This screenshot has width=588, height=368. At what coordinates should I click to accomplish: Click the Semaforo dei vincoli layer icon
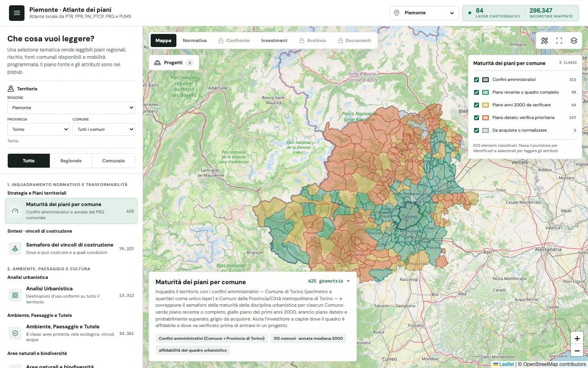click(15, 249)
